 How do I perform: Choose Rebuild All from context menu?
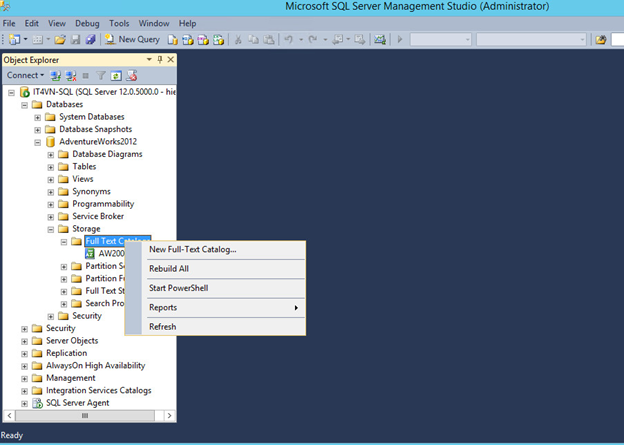(169, 269)
